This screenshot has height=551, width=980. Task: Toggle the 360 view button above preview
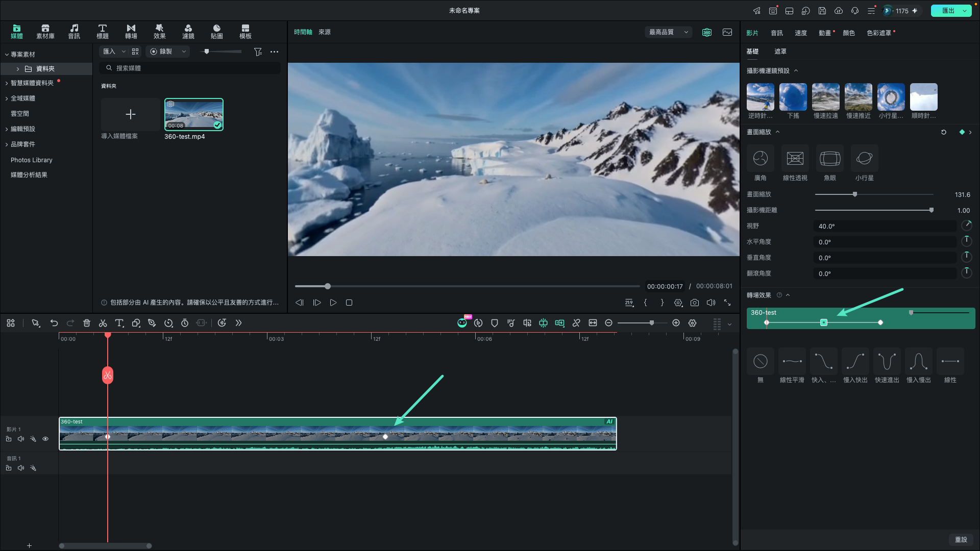(x=707, y=32)
